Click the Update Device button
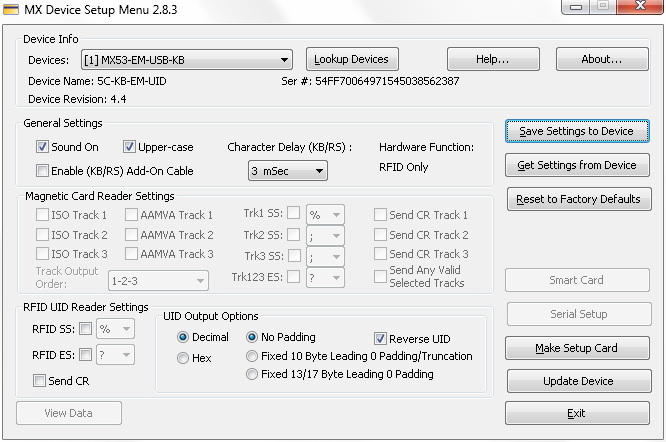Viewport: 666px width, 442px height. (x=579, y=381)
